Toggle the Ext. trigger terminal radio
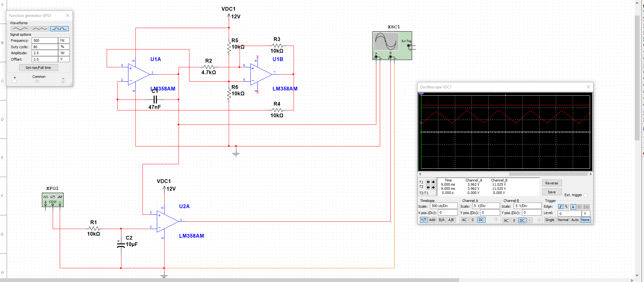This screenshot has height=282, width=644. [586, 196]
